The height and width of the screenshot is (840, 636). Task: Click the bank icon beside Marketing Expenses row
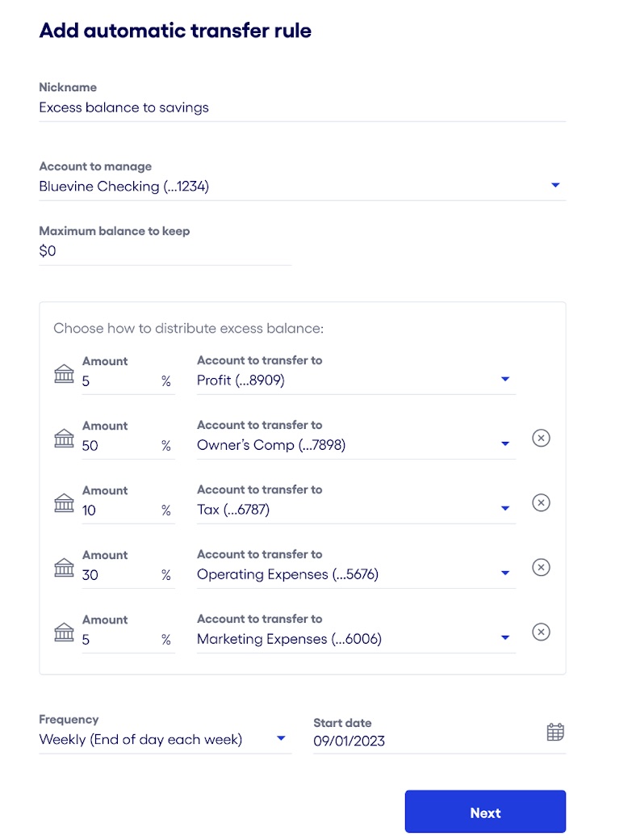[x=64, y=632]
